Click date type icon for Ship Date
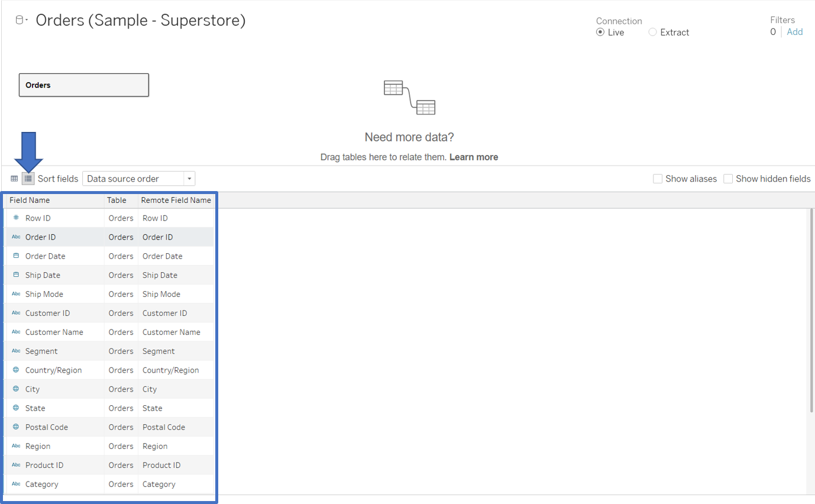815x504 pixels. (x=16, y=275)
